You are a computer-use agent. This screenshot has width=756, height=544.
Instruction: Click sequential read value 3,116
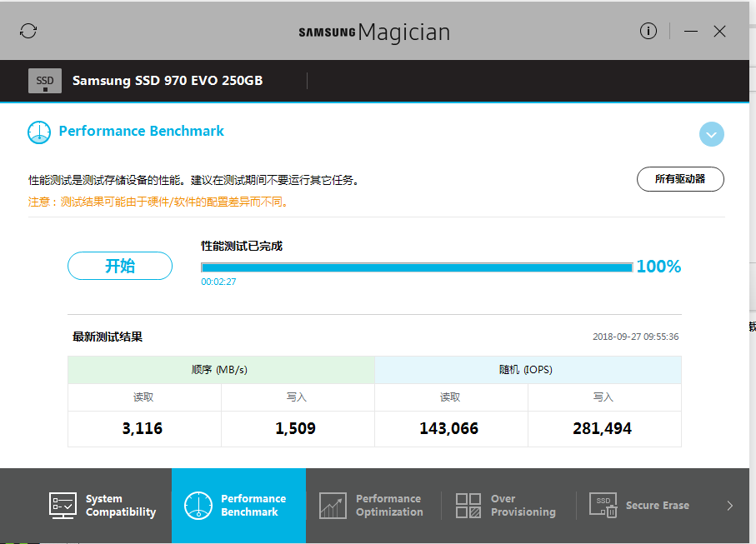tap(143, 428)
